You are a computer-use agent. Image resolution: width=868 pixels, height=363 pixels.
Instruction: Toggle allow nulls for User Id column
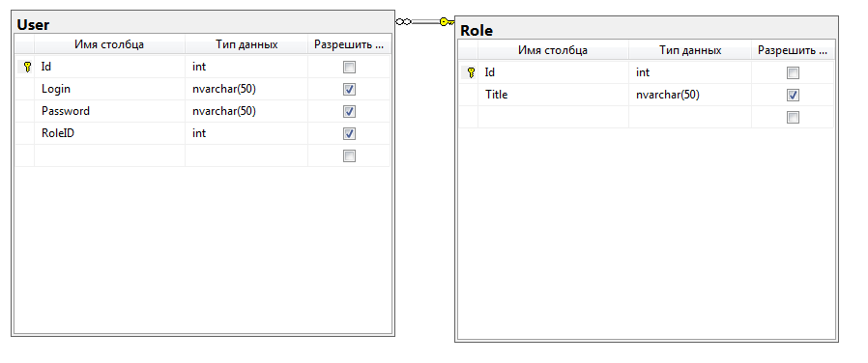click(x=349, y=68)
